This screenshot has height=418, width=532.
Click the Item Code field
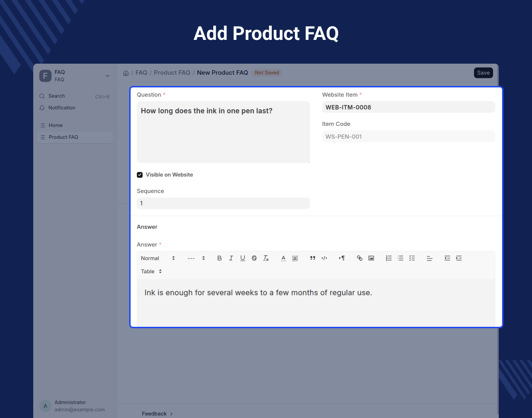click(x=408, y=136)
